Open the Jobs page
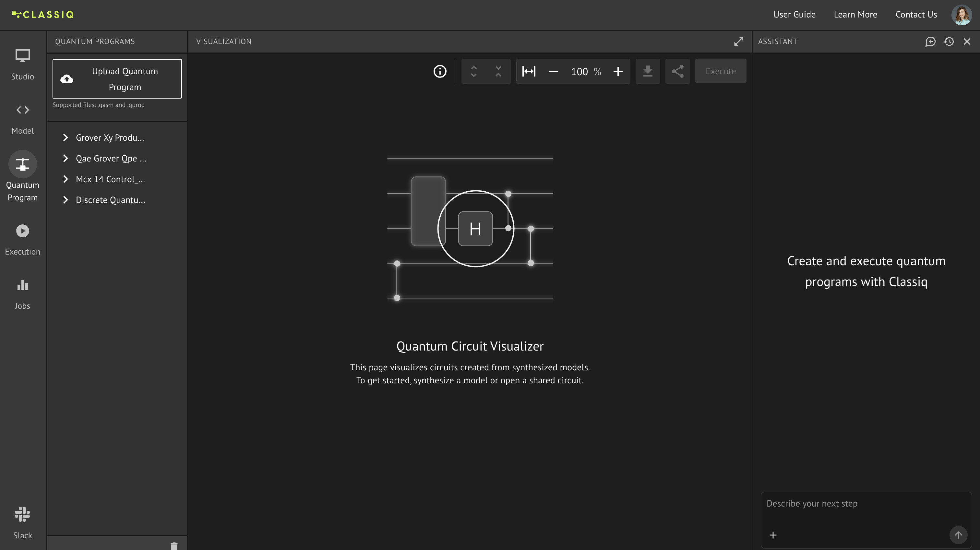This screenshot has height=550, width=980. [22, 294]
